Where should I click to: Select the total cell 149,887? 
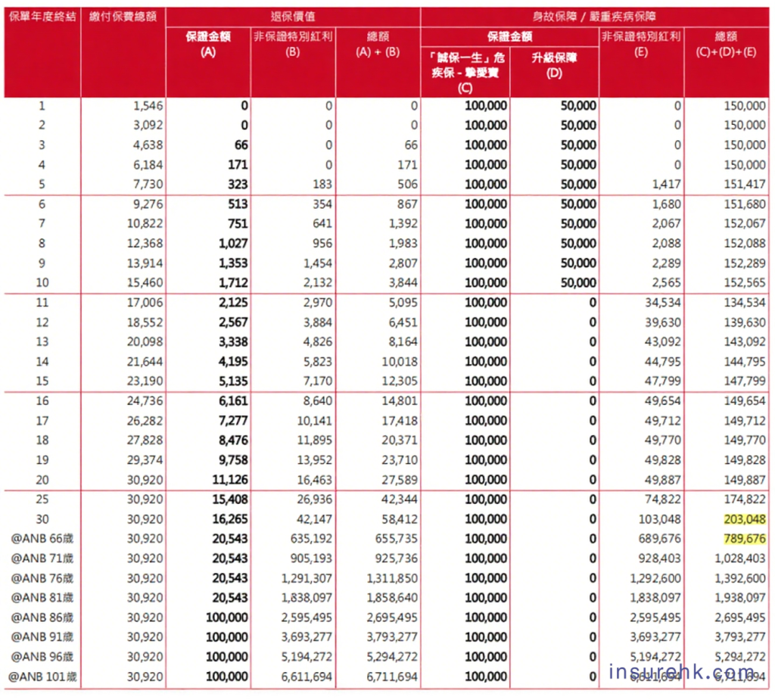pyautogui.click(x=745, y=480)
